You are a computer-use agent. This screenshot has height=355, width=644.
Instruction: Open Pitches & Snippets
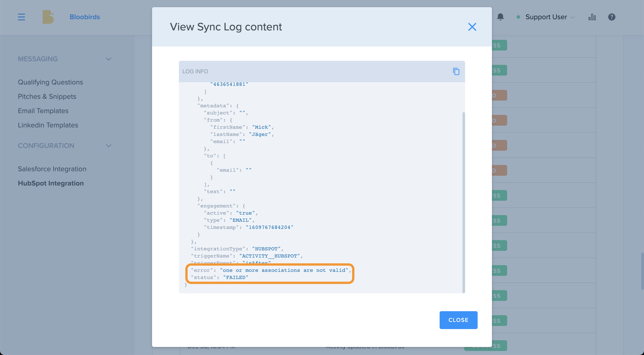47,97
